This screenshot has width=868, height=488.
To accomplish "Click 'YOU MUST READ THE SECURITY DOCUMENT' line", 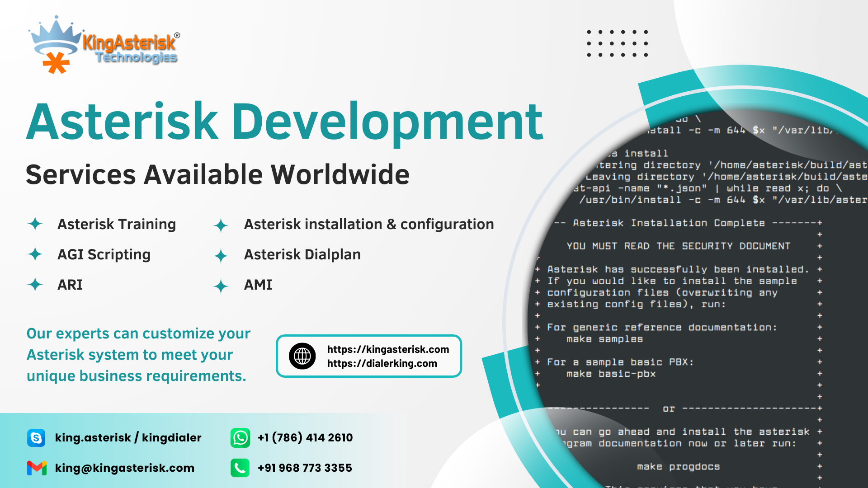I will [678, 246].
